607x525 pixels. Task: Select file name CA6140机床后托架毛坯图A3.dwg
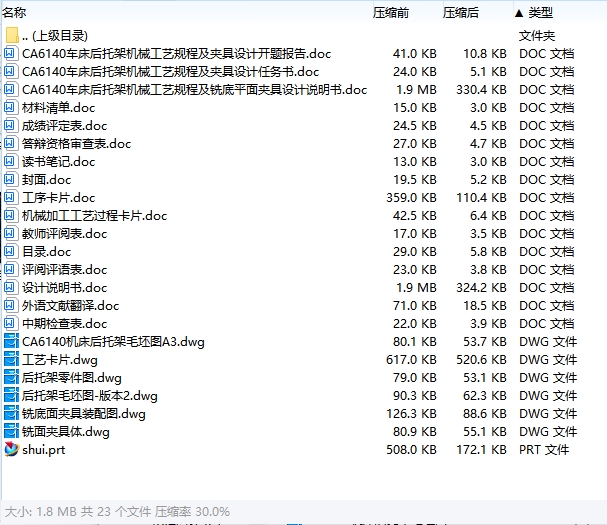[x=113, y=342]
